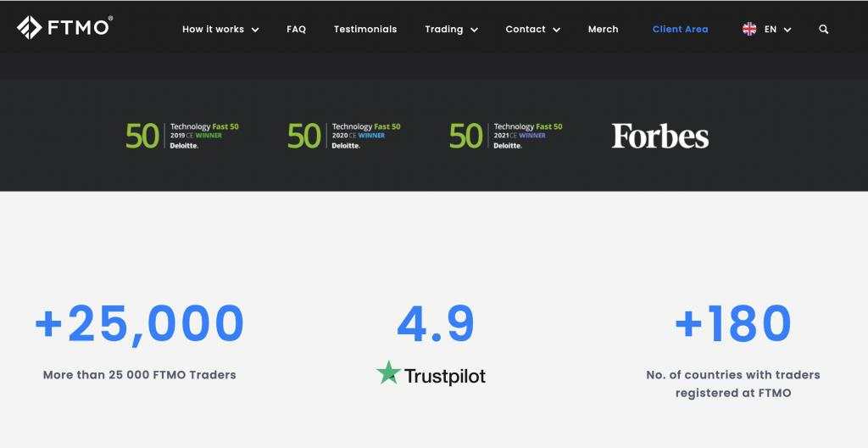Click 'More than 25 000 FTMO Traders' text
Viewport: 868px width, 448px height.
click(x=140, y=375)
